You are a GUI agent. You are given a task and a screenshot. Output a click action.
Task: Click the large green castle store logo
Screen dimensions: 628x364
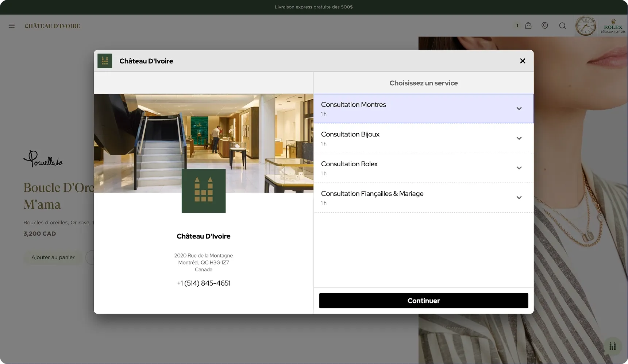[x=204, y=191]
